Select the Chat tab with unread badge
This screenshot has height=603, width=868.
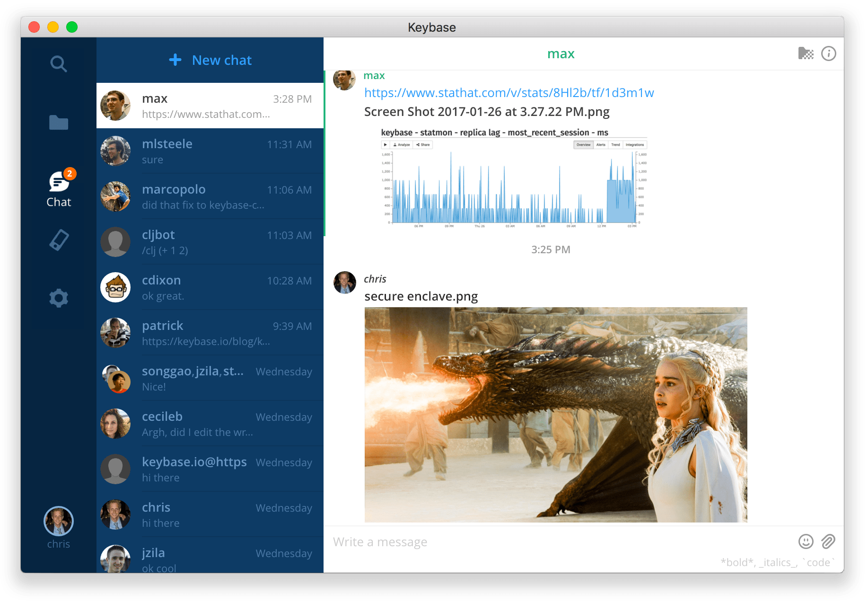[x=59, y=188]
